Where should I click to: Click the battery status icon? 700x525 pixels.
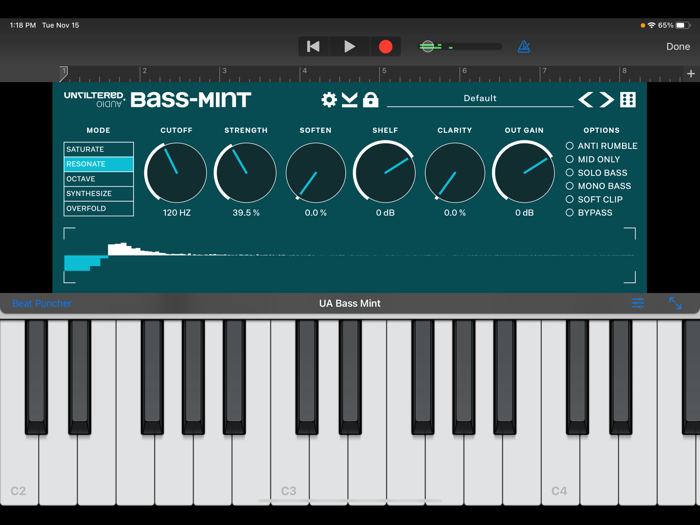click(683, 25)
